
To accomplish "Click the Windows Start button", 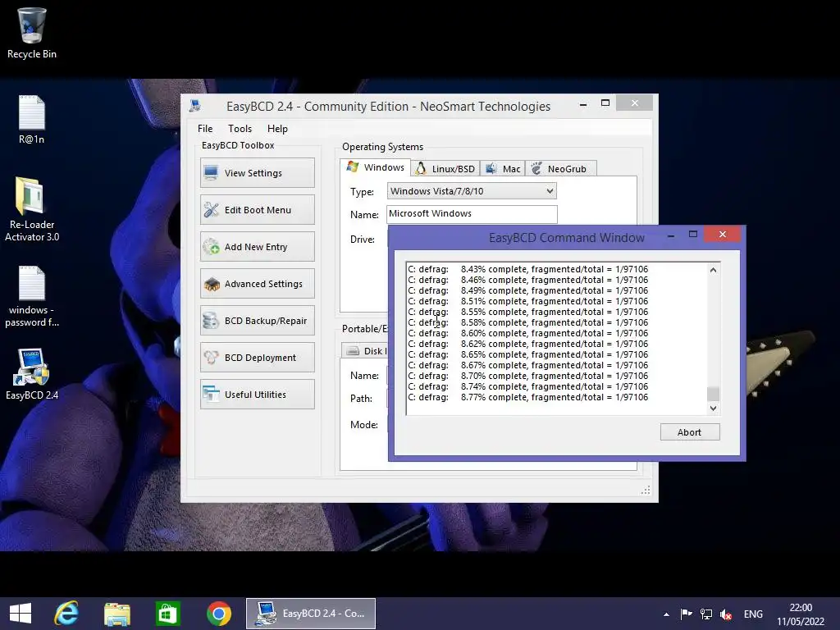I will [x=21, y=614].
